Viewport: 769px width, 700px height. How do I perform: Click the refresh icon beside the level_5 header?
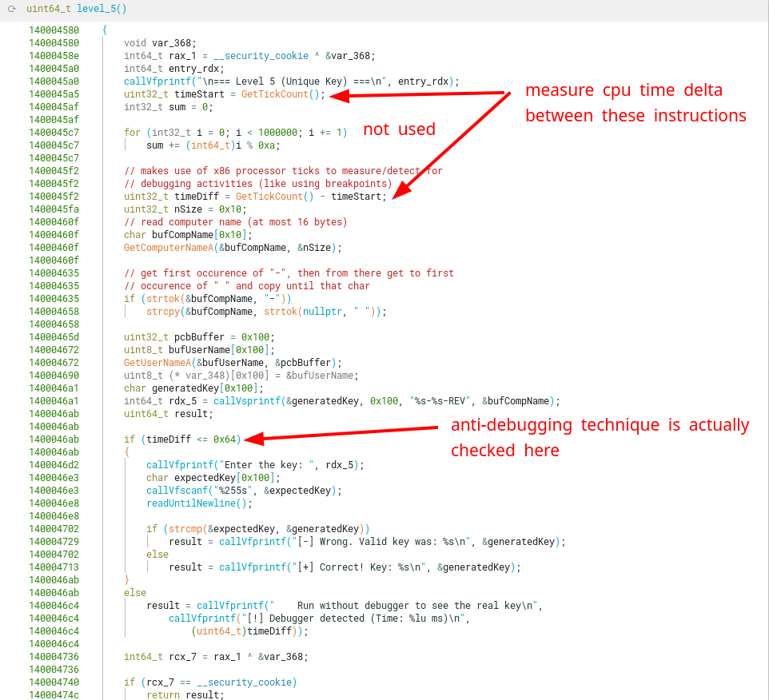(x=12, y=9)
